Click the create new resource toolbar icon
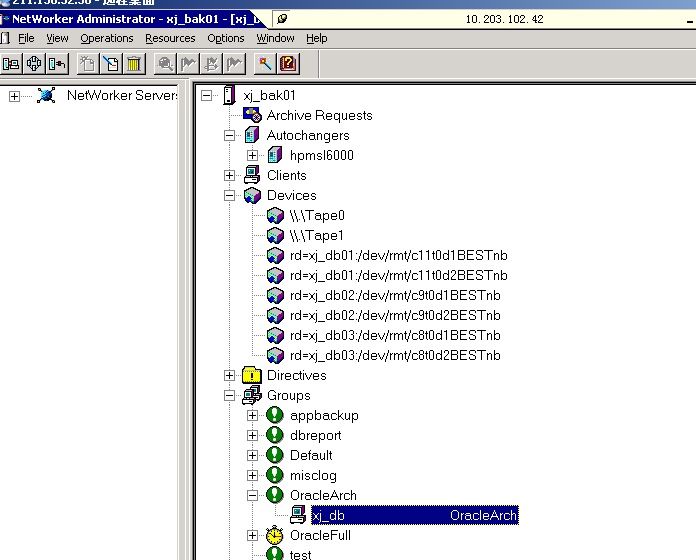696x560 pixels. [x=88, y=64]
